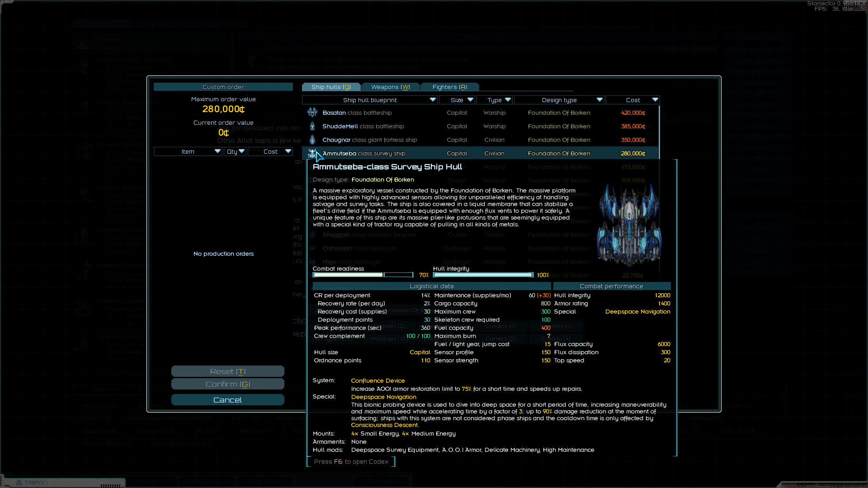Click the Combat readiness bar
The image size is (868, 488).
coord(363,275)
